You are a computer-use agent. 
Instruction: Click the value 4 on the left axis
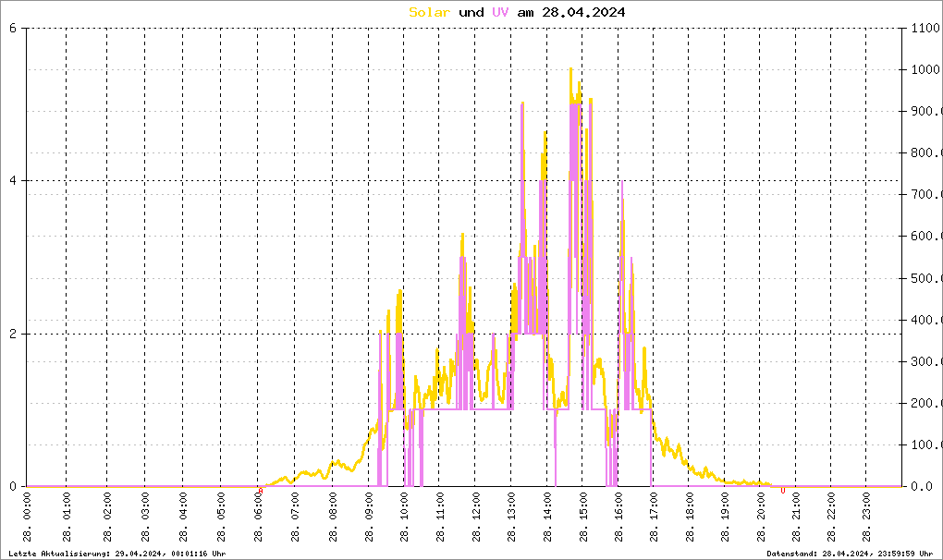[x=13, y=181]
